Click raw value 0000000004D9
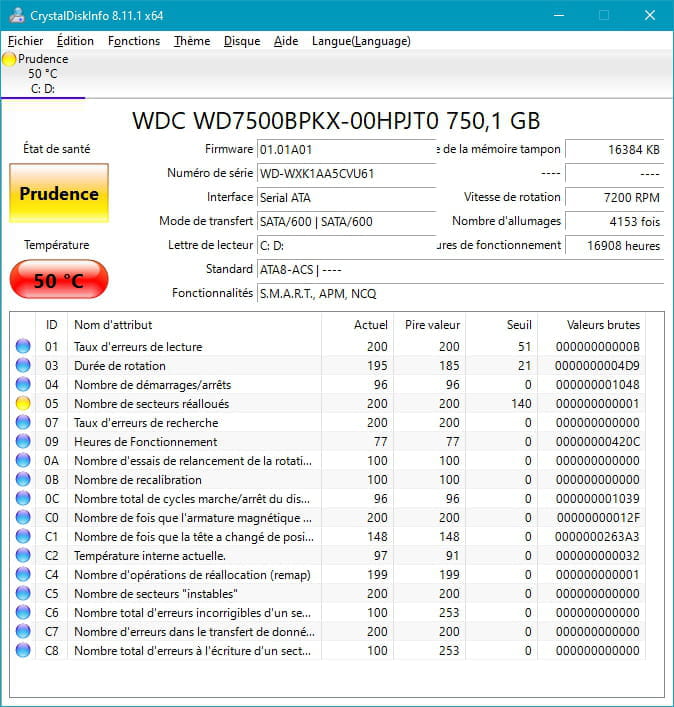 [x=597, y=366]
